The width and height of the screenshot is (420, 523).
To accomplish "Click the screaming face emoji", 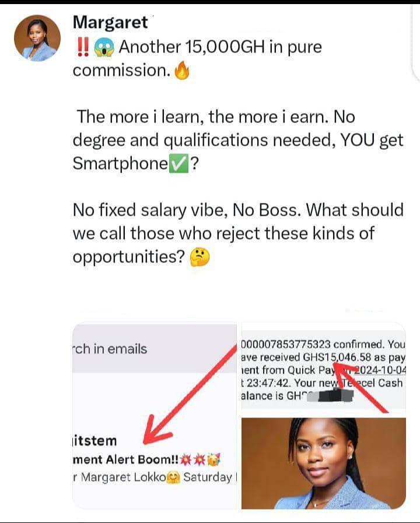I will pos(104,47).
